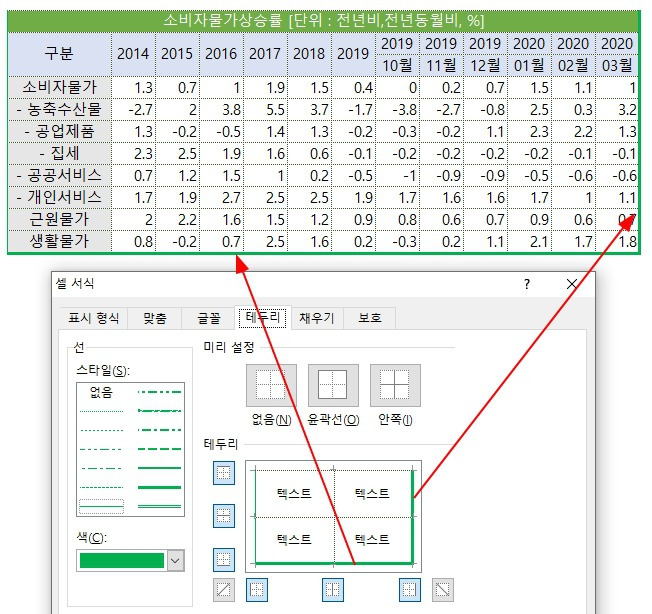The width and height of the screenshot is (652, 614).
Task: Select the fine dotted line style
Action: pos(101,411)
